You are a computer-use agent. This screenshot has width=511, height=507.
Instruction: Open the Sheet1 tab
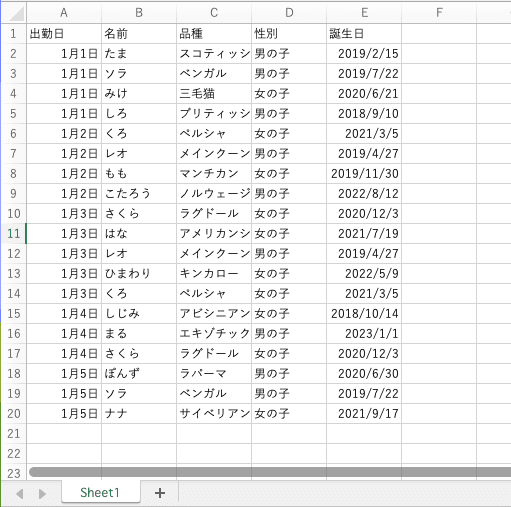100,492
